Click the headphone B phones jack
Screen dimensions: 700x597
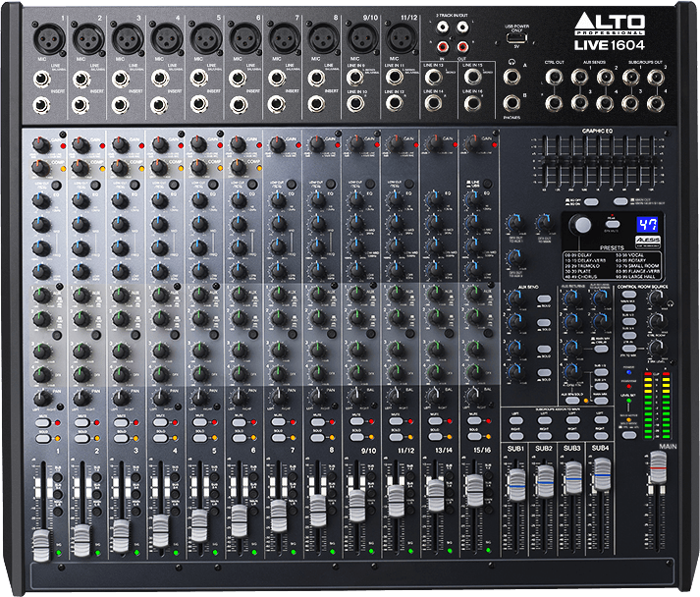click(x=512, y=103)
